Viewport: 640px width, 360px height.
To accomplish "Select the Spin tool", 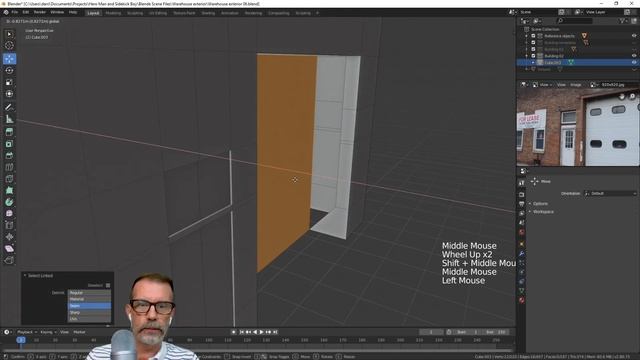I will click(9, 202).
